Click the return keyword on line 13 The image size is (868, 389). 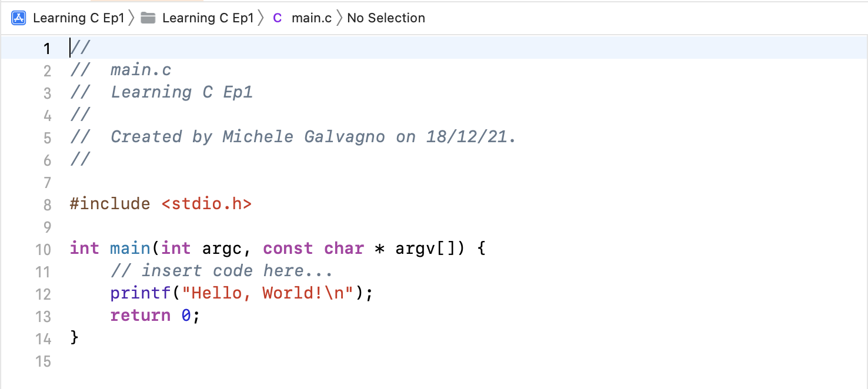140,316
